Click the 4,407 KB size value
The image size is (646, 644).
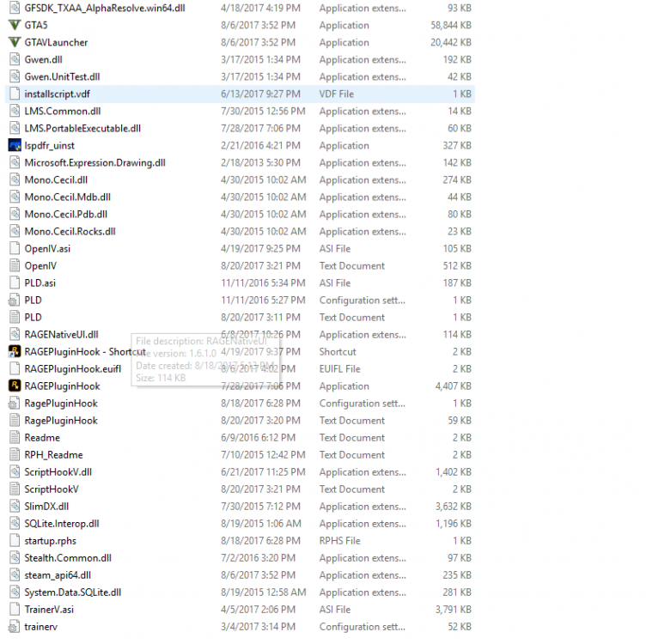click(454, 386)
